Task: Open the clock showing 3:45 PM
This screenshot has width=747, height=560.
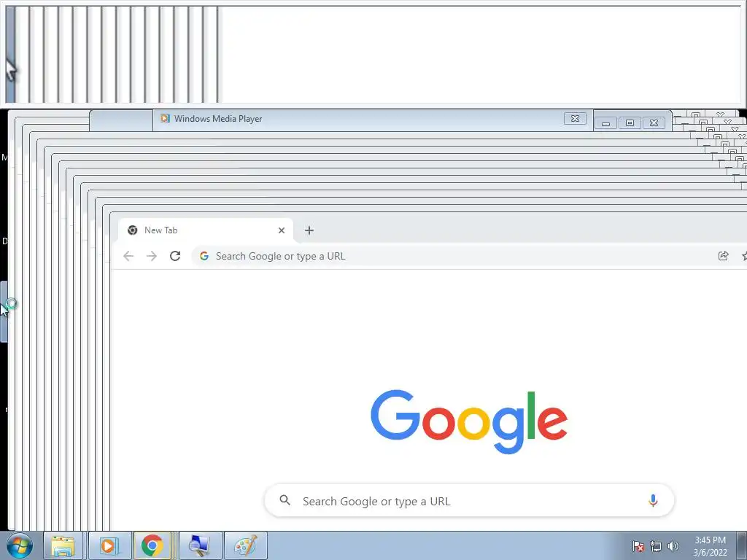Action: pyautogui.click(x=710, y=546)
